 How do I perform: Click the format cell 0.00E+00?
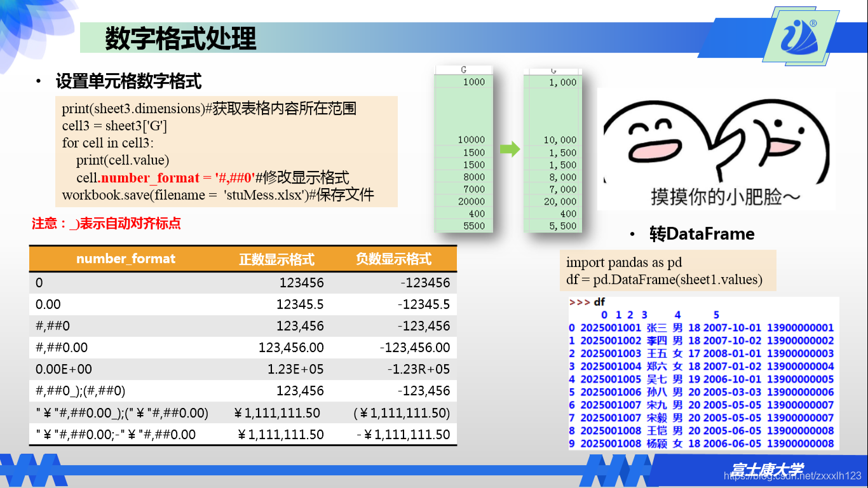(x=64, y=369)
